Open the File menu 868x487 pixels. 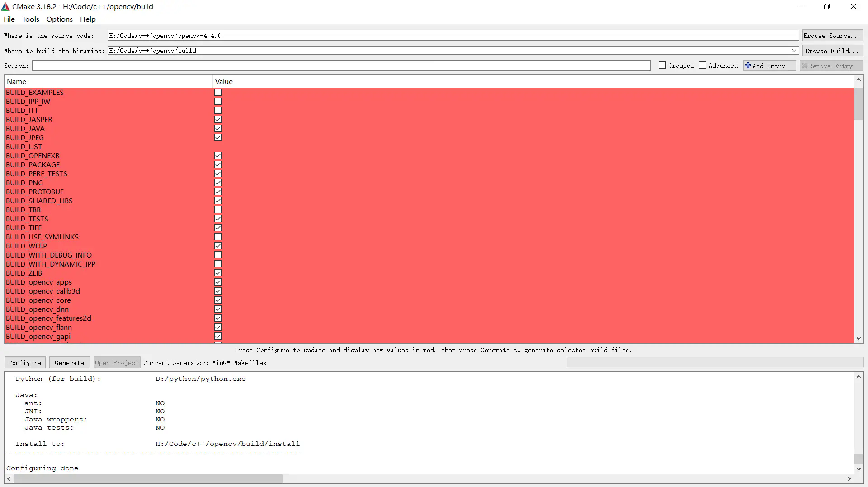pyautogui.click(x=9, y=19)
